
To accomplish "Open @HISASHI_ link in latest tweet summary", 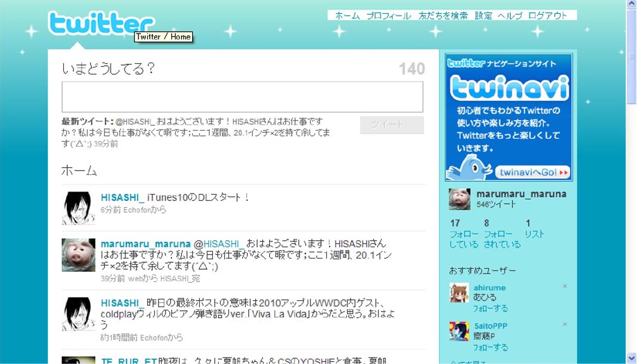I will (x=135, y=121).
